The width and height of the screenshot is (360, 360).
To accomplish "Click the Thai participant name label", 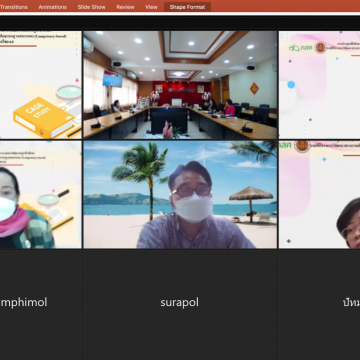I will pyautogui.click(x=351, y=302).
